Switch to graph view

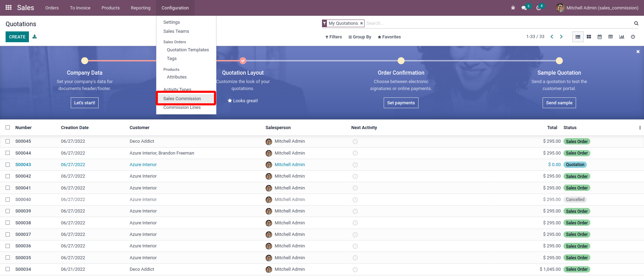click(x=622, y=37)
